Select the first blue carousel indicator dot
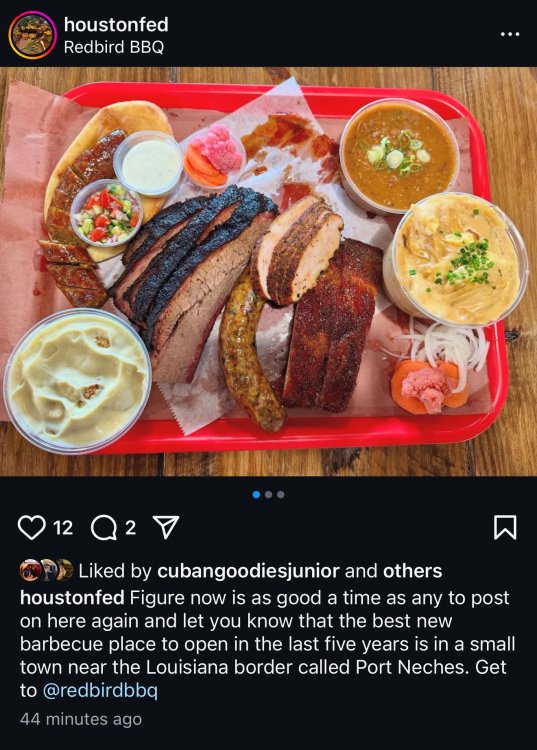 coord(256,495)
